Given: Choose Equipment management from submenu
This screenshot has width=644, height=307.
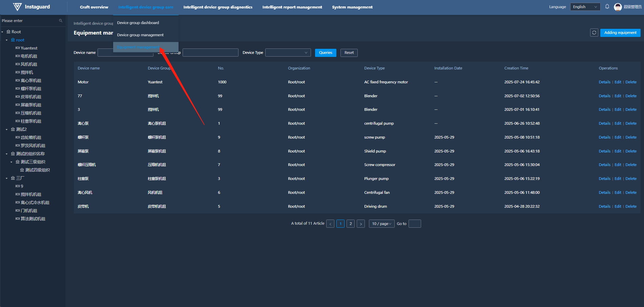Looking at the screenshot, I should tap(146, 47).
